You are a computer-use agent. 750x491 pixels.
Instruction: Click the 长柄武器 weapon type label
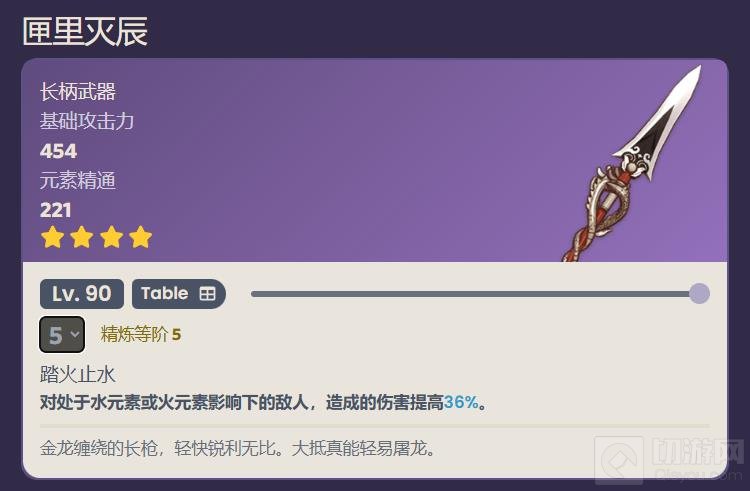click(77, 92)
